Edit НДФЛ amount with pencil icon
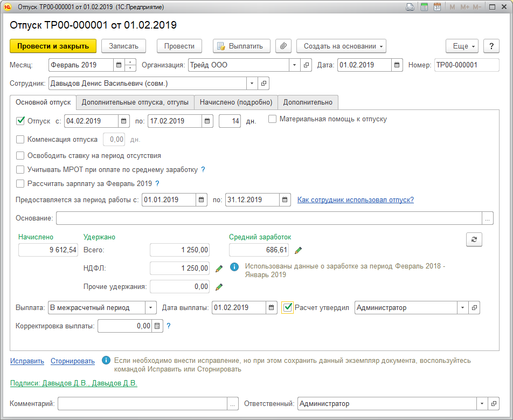This screenshot has height=420, width=513. tap(219, 268)
